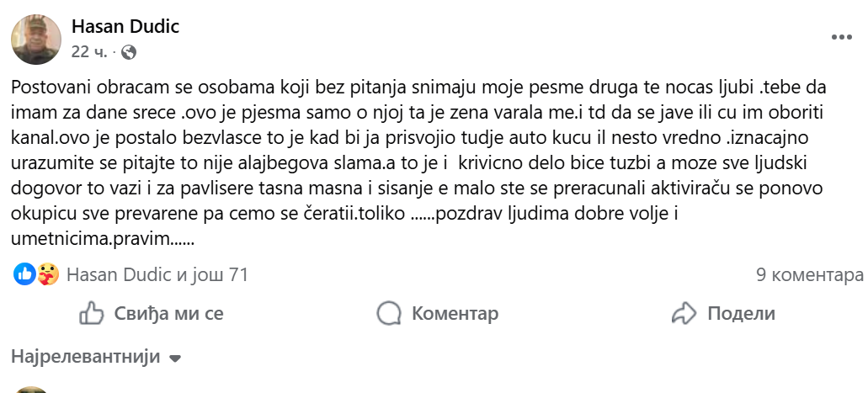Open the three-dot post options menu

[x=841, y=38]
